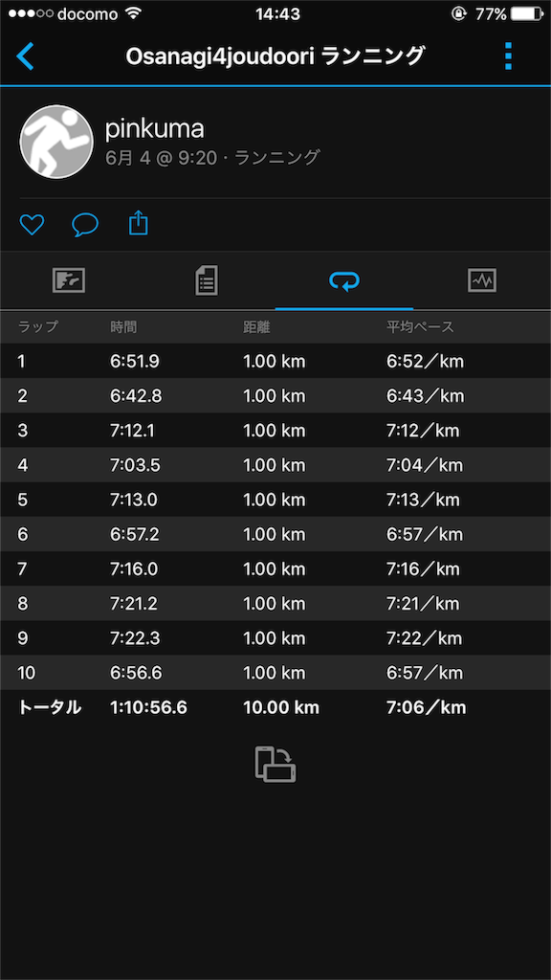551x980 pixels.
Task: Select lap 10 row with 6:56.6
Action: click(275, 673)
